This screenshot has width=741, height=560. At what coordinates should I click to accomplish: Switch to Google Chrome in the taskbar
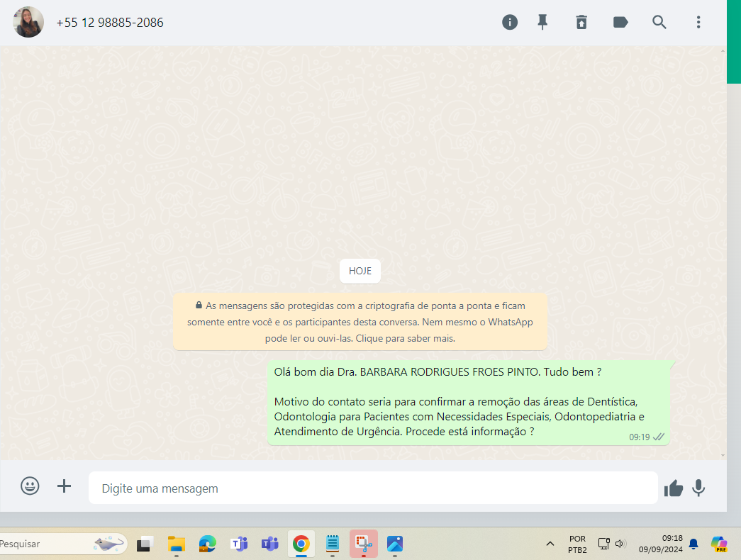click(x=301, y=544)
